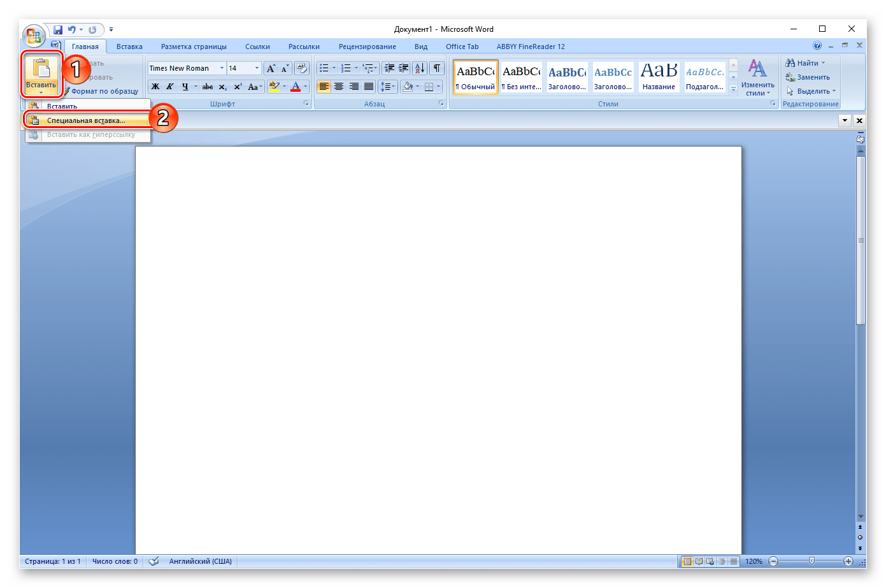Click the Clear Formatting eraser icon

(301, 68)
